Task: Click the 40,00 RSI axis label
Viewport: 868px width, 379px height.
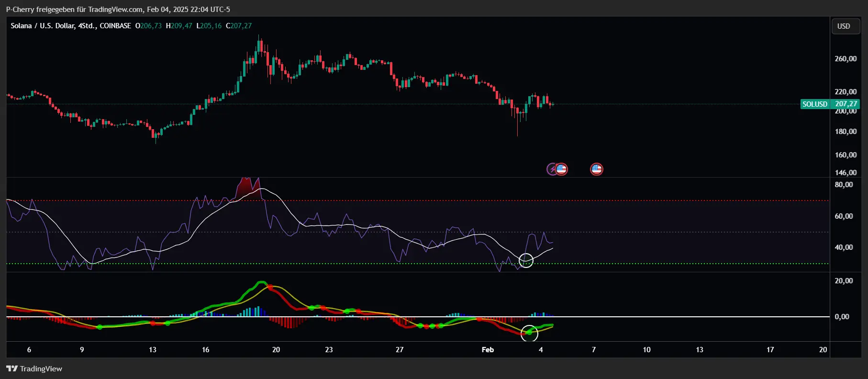Action: [844, 247]
